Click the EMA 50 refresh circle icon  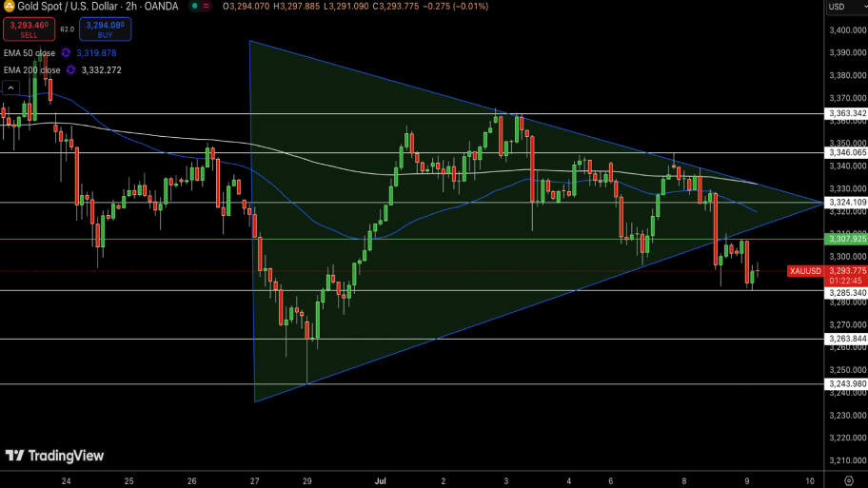tap(66, 53)
